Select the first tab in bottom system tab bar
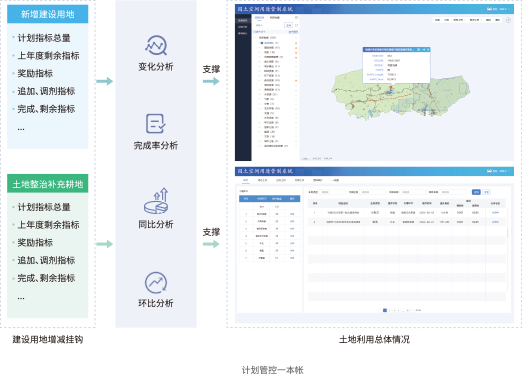This screenshot has width=522, height=374. [246, 180]
